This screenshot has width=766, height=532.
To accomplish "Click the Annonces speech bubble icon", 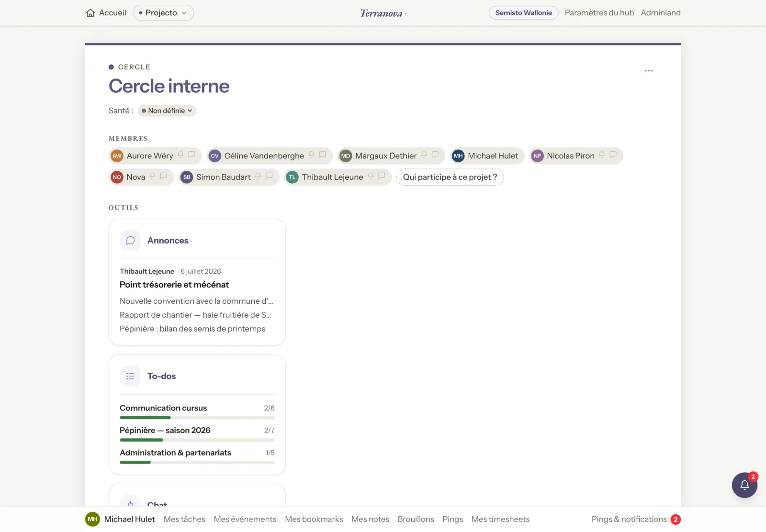I will coord(130,241).
